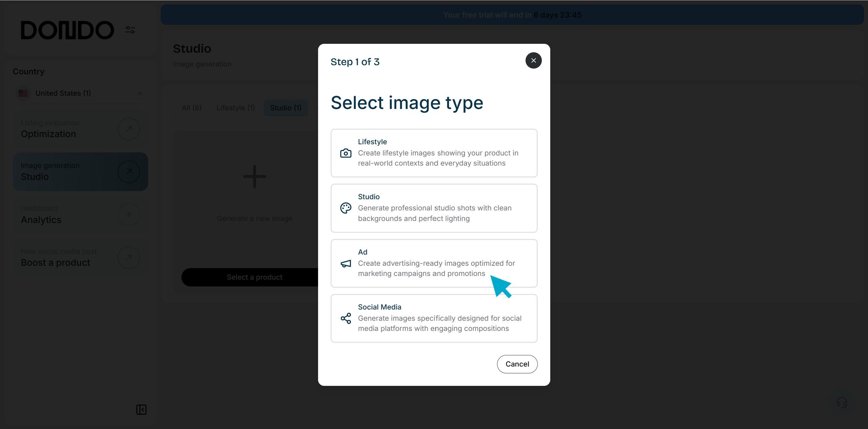This screenshot has width=868, height=429.
Task: Open the headset support chat icon
Action: (842, 403)
